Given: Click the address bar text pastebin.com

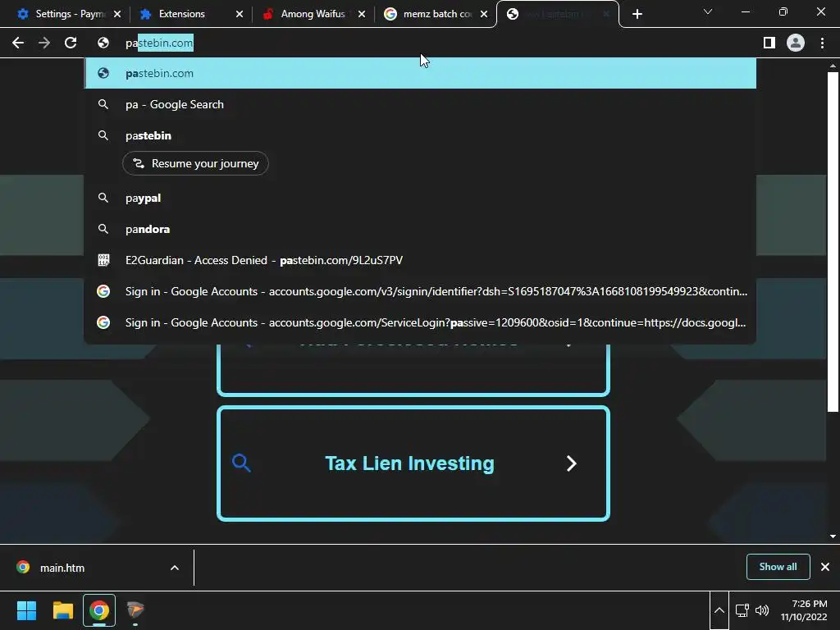Looking at the screenshot, I should pyautogui.click(x=159, y=43).
